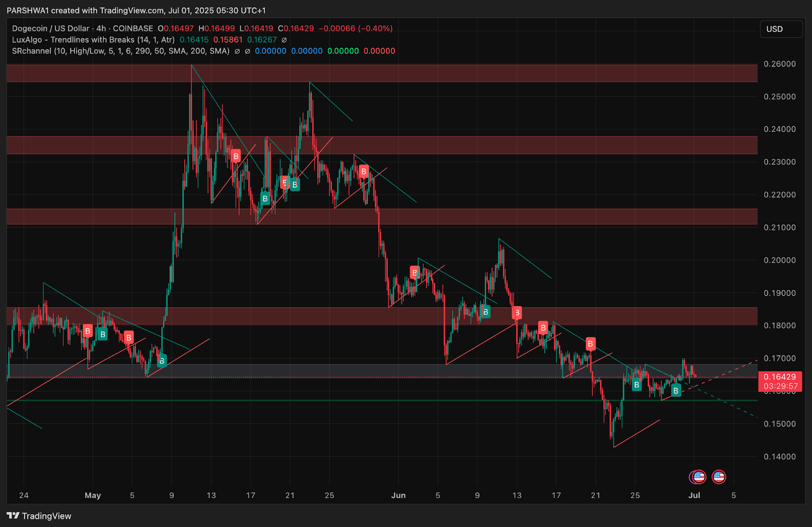Click the low price value 0.16419
The width and height of the screenshot is (812, 527).
click(x=259, y=28)
